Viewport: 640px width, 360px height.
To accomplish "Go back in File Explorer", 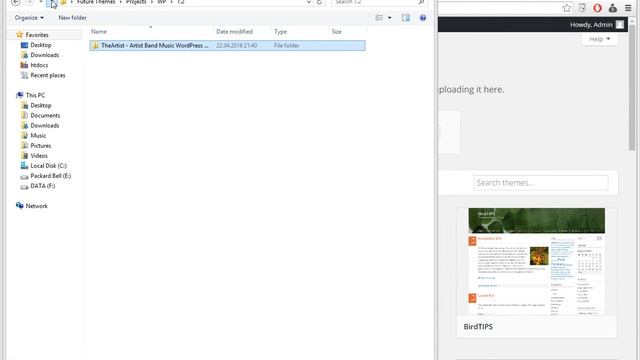I will [x=16, y=2].
